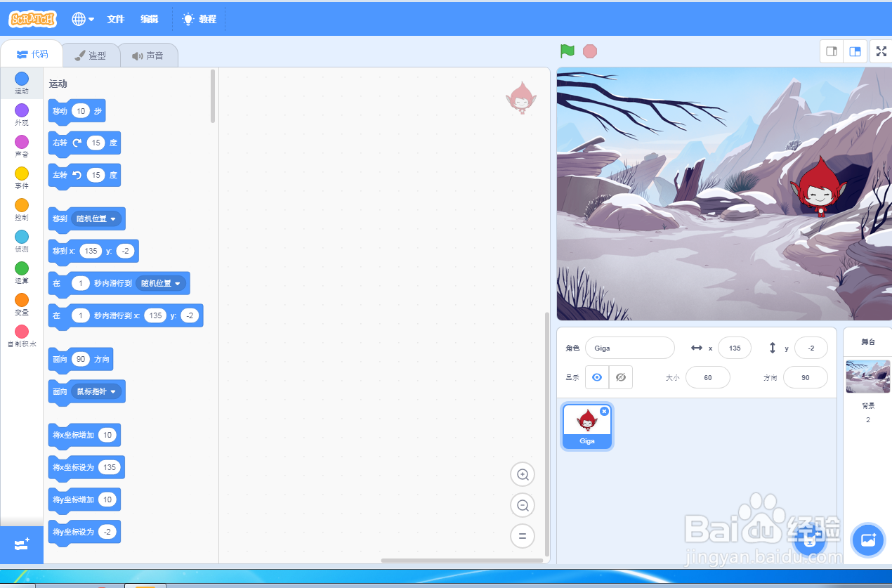
Task: Click the red stop button
Action: [x=590, y=51]
